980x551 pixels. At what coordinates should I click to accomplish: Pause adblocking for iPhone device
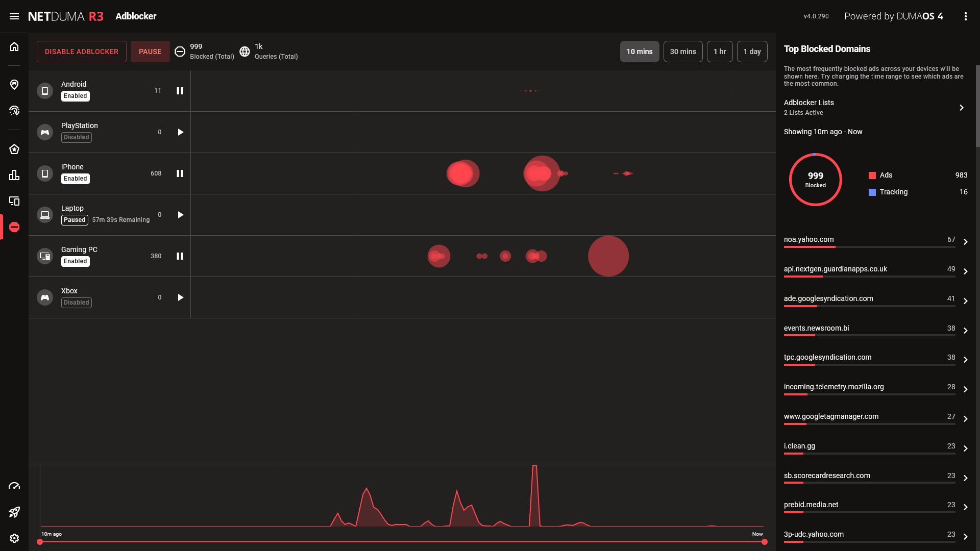180,173
